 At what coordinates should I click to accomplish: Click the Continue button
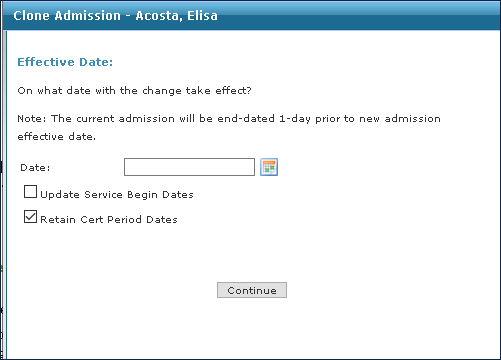(252, 290)
